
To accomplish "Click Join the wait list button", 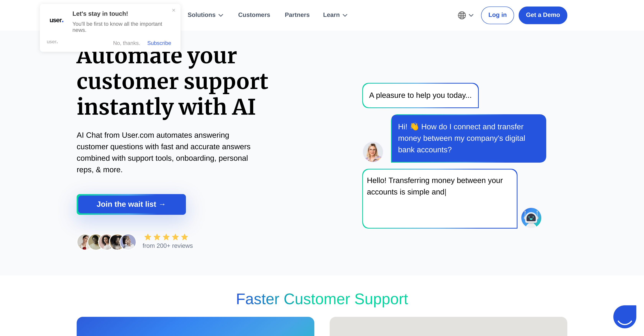I will coord(131,204).
